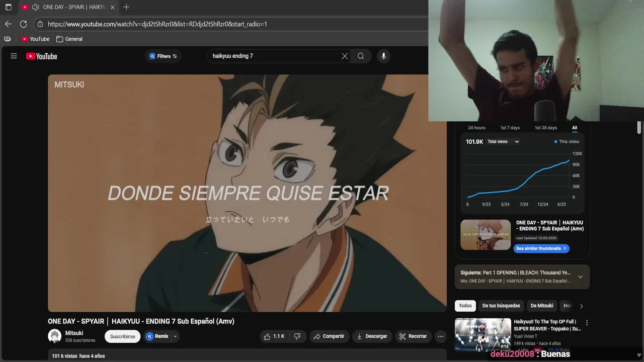This screenshot has height=362, width=644.
Task: Open the YouTube hamburger guide menu
Action: [x=14, y=56]
